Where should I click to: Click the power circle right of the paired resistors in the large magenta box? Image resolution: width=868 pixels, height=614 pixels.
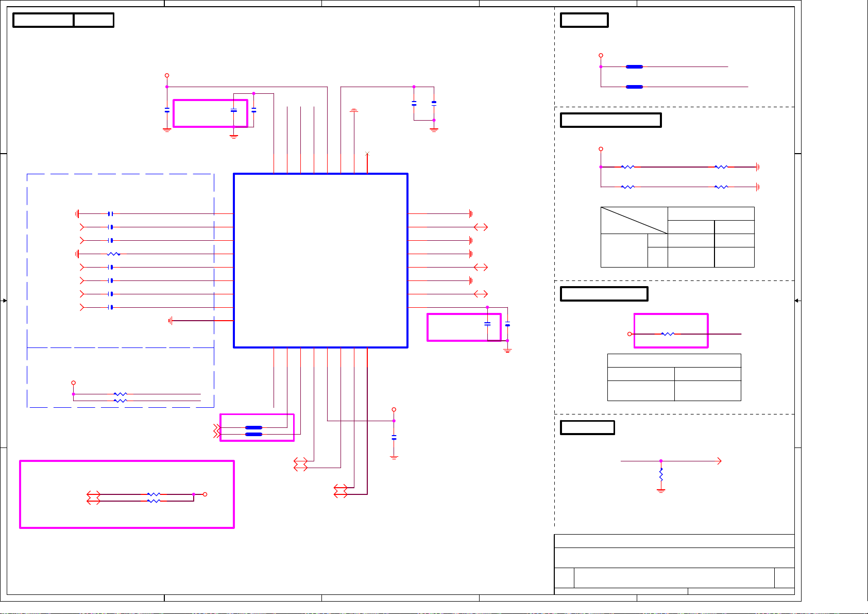(x=205, y=494)
